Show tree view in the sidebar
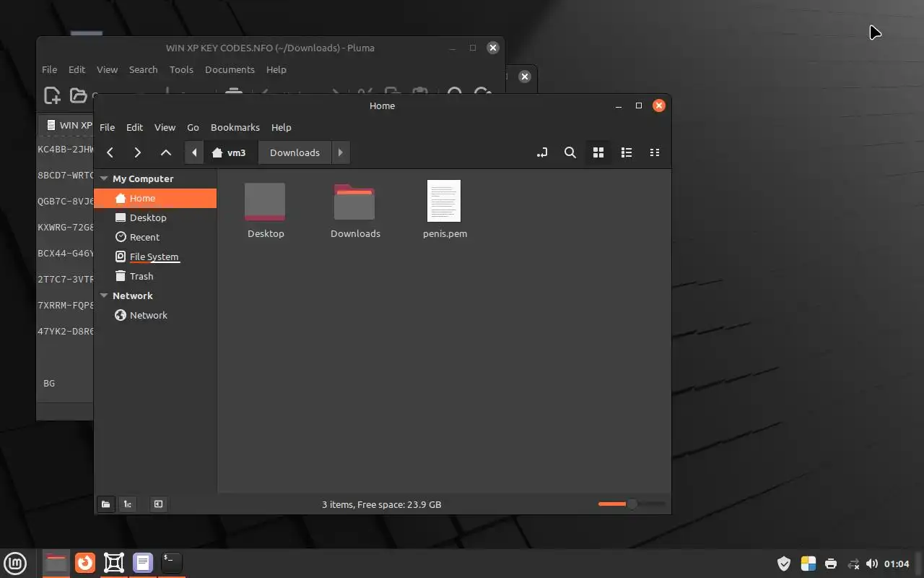Screen dimensions: 924x578 coord(128,504)
